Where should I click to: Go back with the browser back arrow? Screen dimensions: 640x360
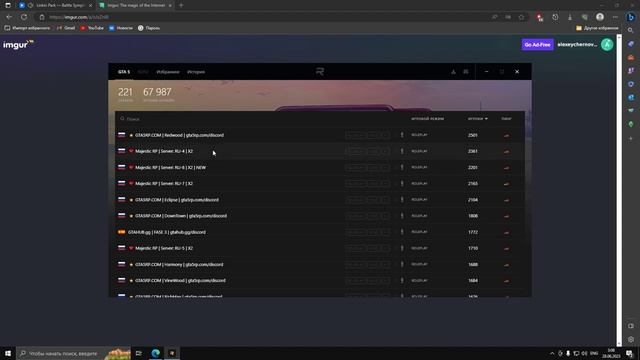tap(9, 17)
